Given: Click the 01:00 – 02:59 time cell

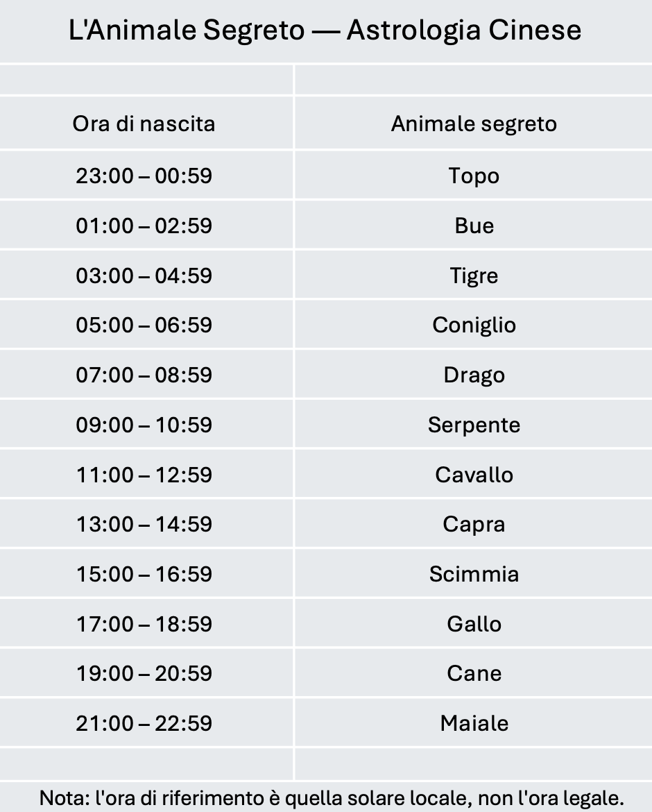Looking at the screenshot, I should (146, 226).
